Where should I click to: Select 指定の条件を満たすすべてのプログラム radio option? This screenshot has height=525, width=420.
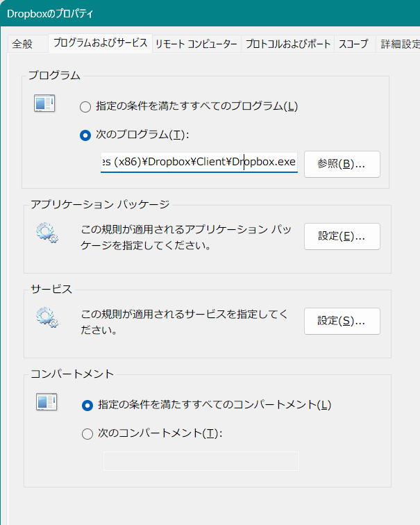[85, 107]
